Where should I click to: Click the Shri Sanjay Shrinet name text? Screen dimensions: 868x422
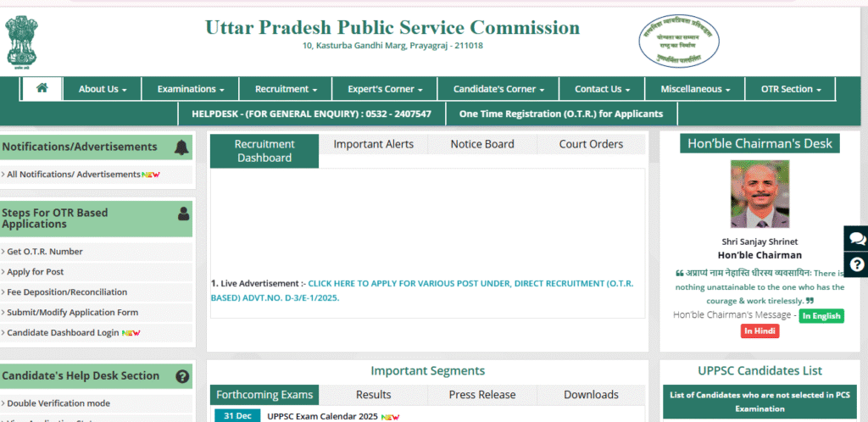(x=759, y=242)
